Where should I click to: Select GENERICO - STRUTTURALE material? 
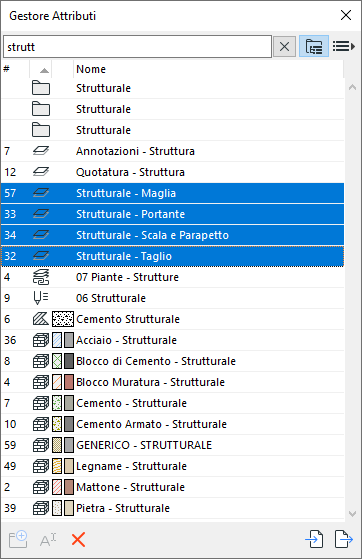point(173,445)
